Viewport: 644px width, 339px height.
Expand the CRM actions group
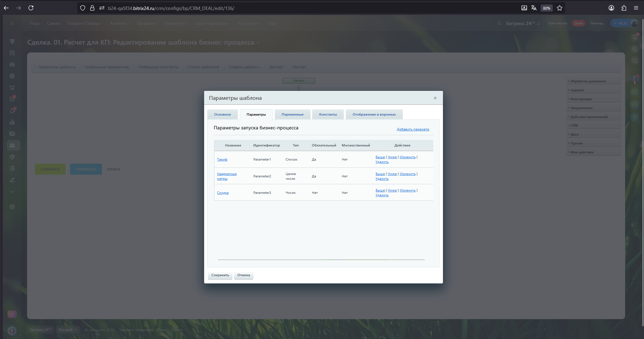[x=593, y=126]
